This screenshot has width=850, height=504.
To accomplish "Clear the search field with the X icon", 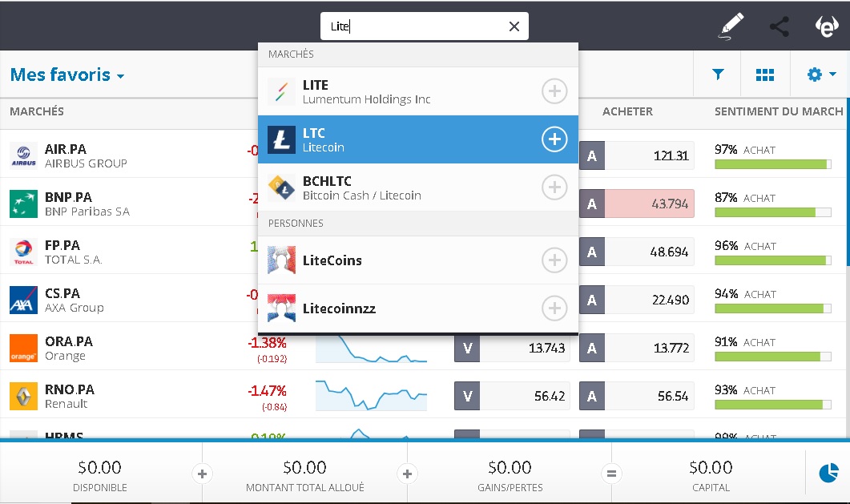I will [x=514, y=26].
